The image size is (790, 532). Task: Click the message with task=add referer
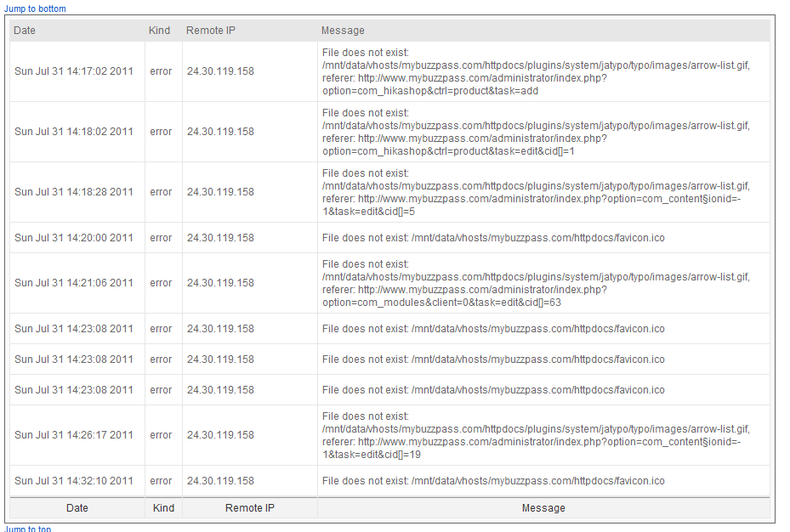click(x=536, y=71)
